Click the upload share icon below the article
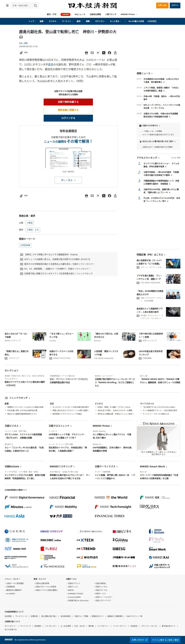185x644 pixels. (115, 196)
